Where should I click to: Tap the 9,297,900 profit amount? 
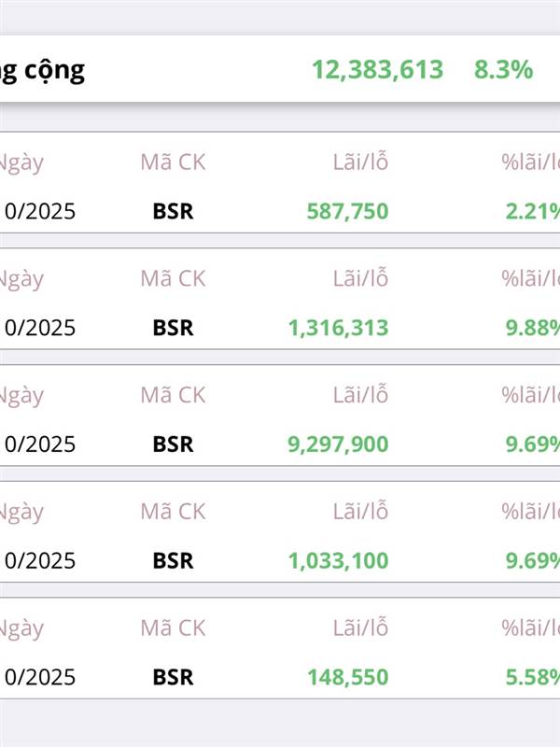tap(338, 444)
